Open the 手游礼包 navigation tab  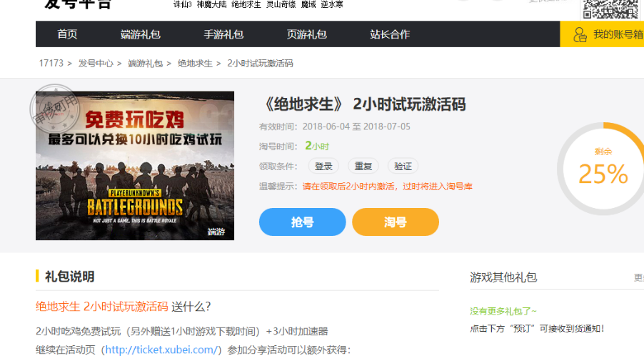[223, 34]
